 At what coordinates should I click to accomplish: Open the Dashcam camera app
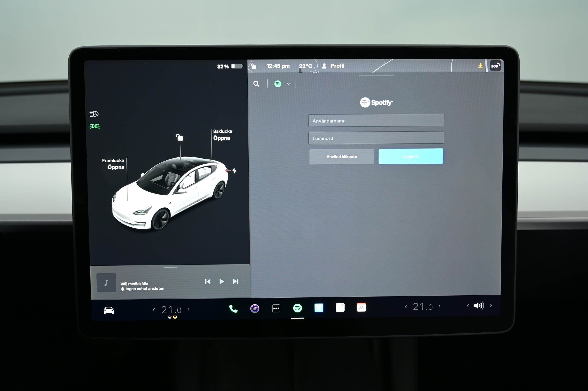pos(255,308)
